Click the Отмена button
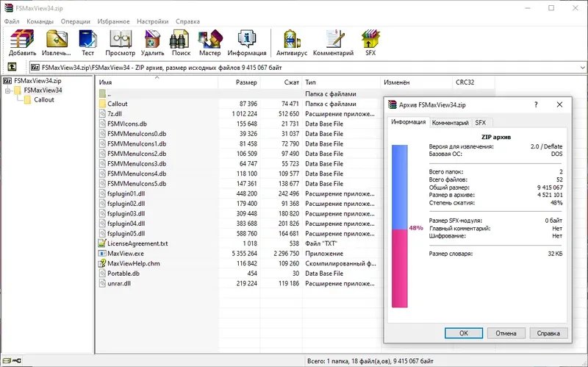 tap(506, 333)
